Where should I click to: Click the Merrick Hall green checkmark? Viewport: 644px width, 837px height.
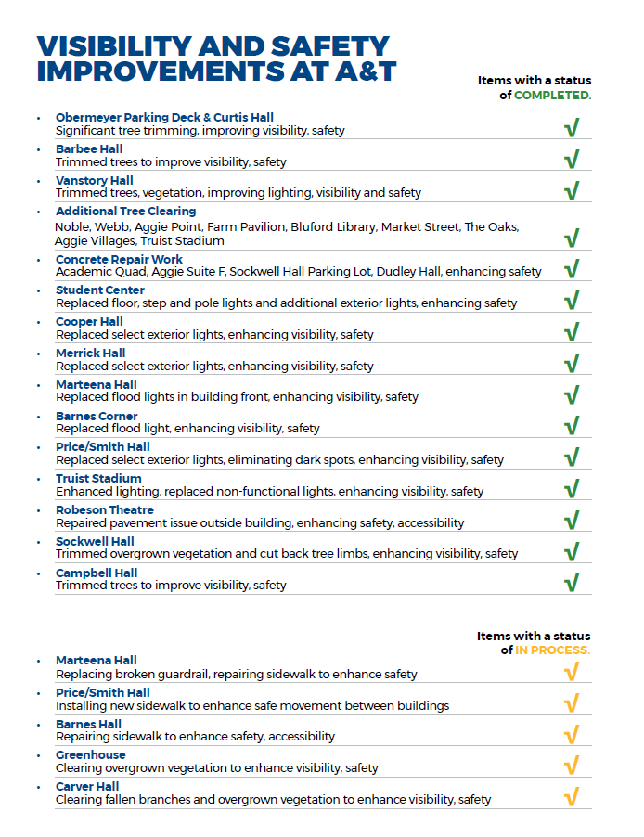click(572, 364)
